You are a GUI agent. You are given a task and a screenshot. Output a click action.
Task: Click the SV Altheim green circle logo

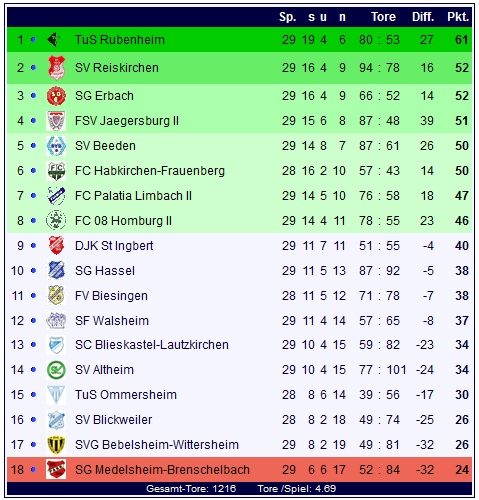56,370
